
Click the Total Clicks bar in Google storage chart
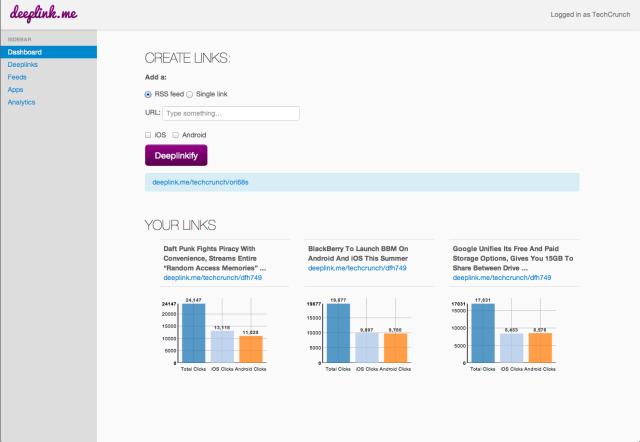tap(483, 333)
